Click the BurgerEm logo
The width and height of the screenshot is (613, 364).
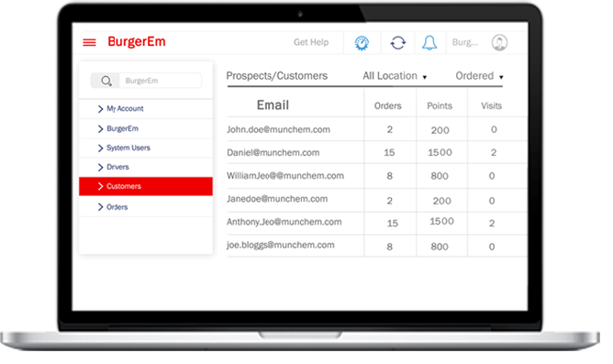tap(137, 42)
